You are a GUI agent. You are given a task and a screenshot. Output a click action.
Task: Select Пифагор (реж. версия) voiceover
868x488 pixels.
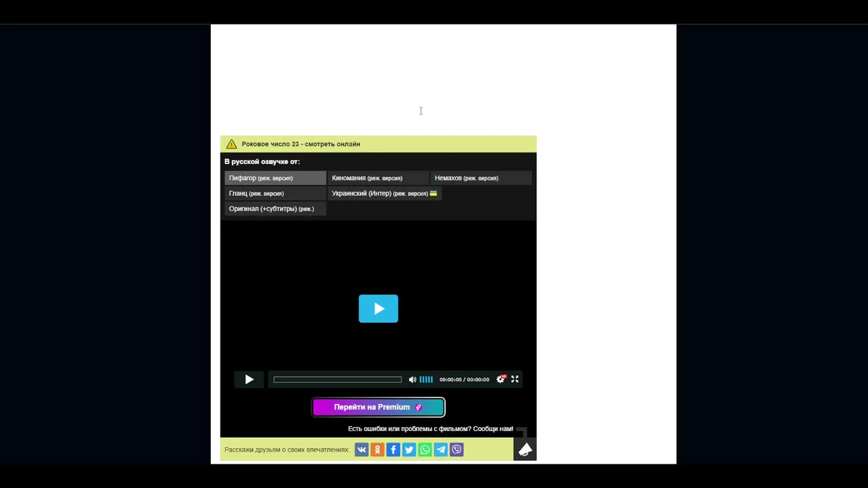pyautogui.click(x=275, y=178)
